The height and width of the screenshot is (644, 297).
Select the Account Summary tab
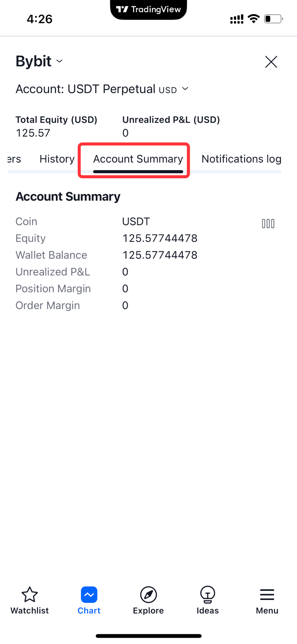click(138, 159)
